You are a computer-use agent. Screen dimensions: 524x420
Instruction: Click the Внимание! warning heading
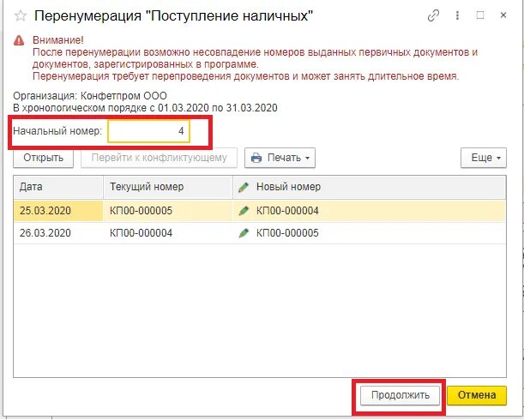click(57, 40)
